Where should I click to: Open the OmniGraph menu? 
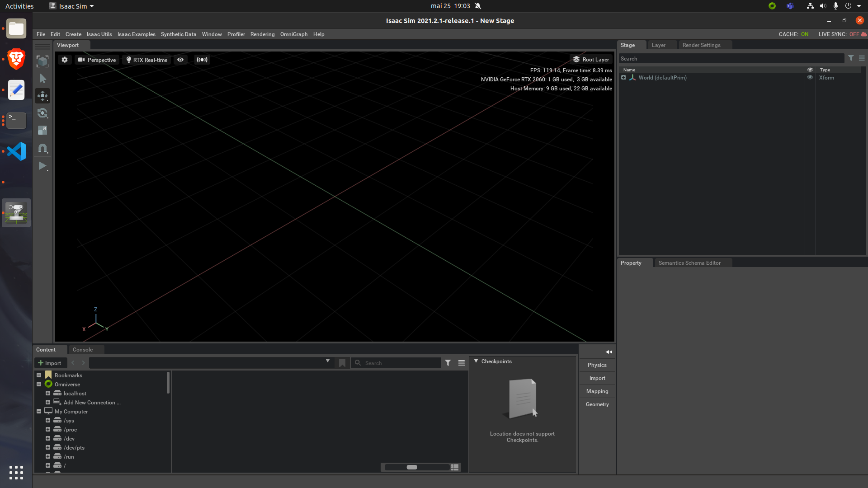294,34
